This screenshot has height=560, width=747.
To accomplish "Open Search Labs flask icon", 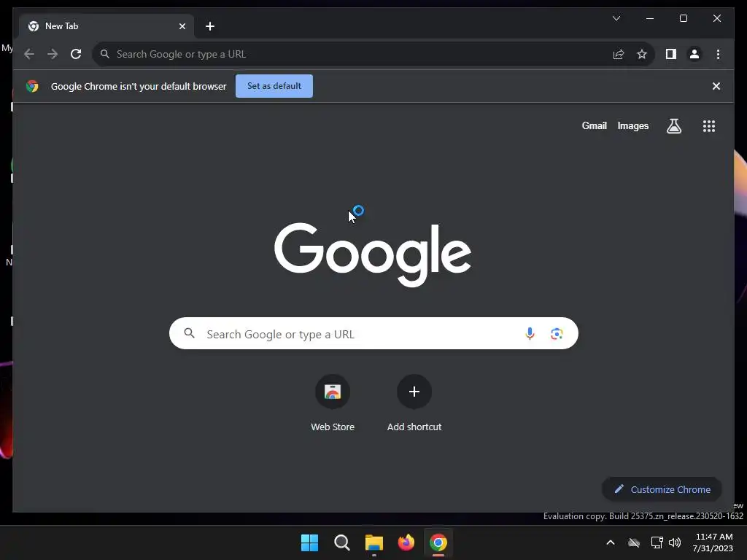I will (x=673, y=126).
